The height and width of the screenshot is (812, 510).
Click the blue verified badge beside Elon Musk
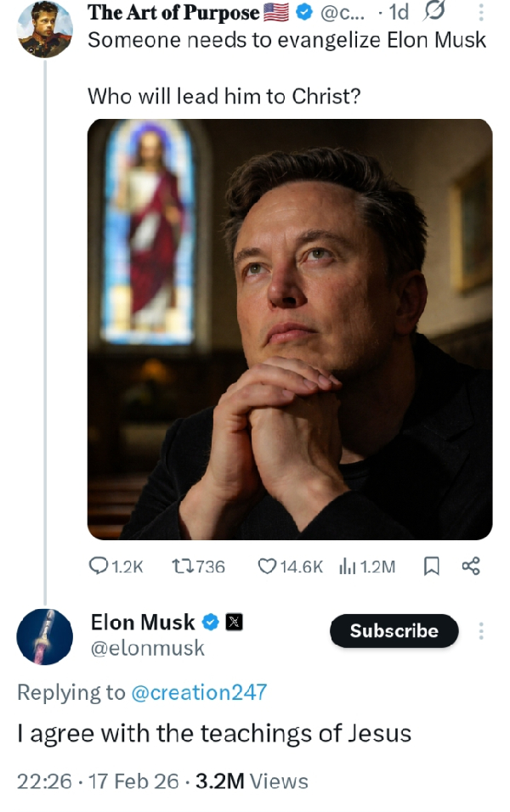coord(212,623)
